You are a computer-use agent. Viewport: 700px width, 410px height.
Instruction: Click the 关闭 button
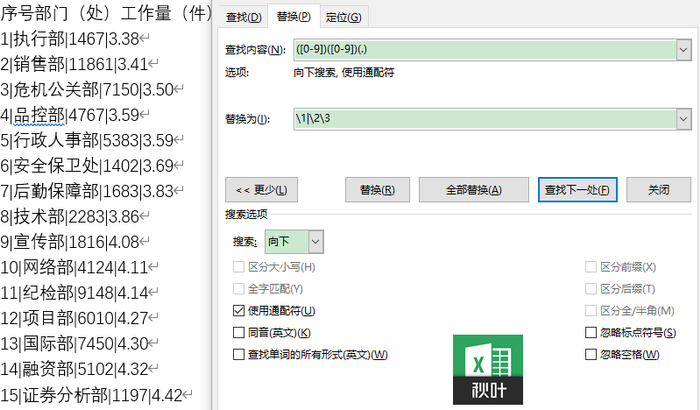click(658, 190)
